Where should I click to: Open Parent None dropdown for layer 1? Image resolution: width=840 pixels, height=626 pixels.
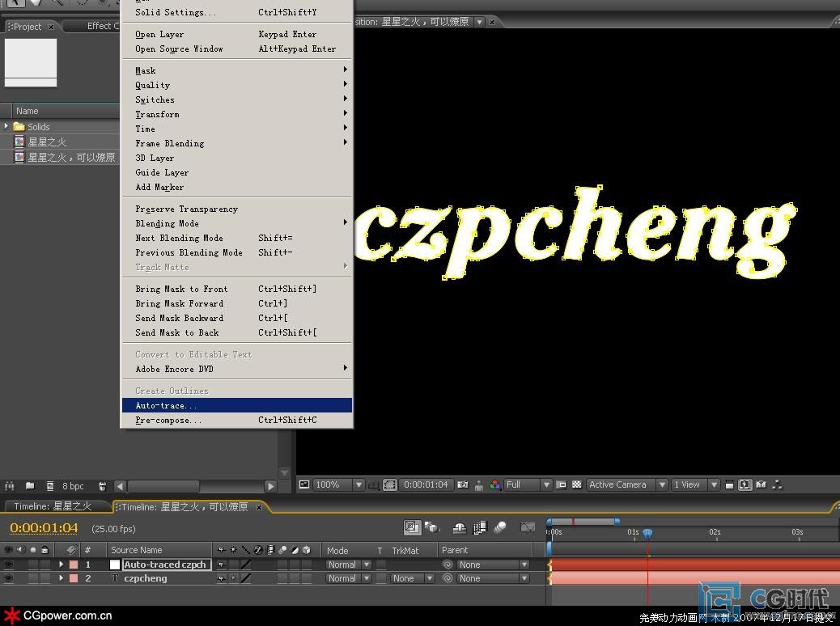click(493, 565)
